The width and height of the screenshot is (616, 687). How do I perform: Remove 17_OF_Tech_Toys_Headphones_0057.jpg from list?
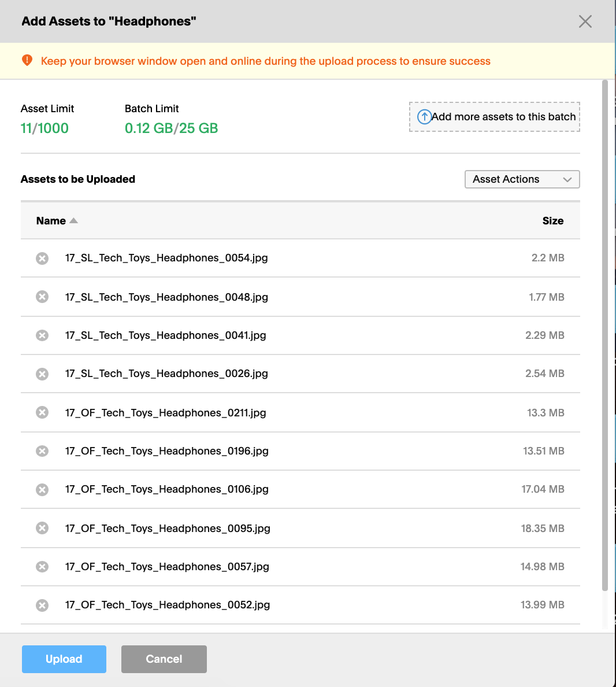pos(42,567)
